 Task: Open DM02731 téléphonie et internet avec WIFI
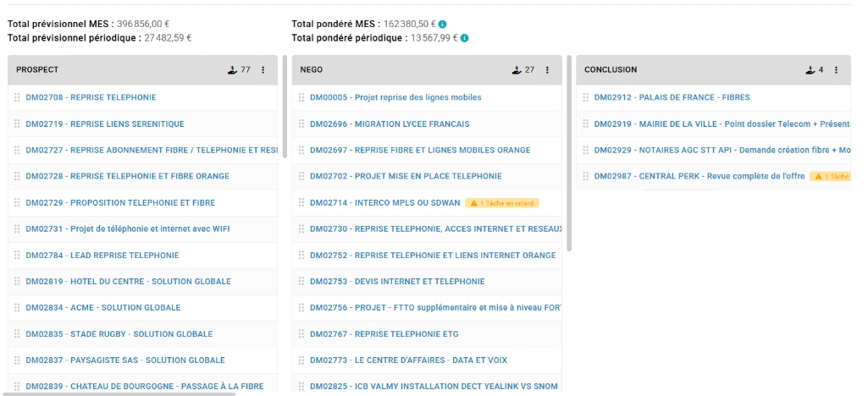pos(127,229)
